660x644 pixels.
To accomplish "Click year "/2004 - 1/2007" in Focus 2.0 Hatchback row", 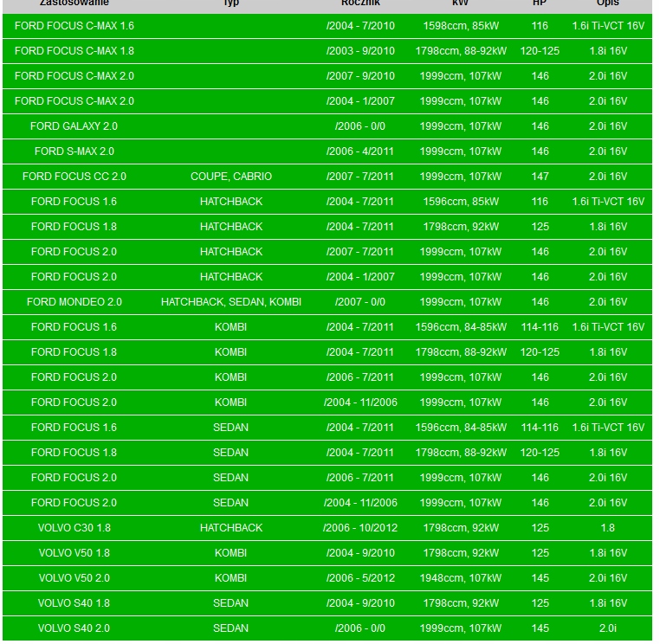I will click(360, 277).
